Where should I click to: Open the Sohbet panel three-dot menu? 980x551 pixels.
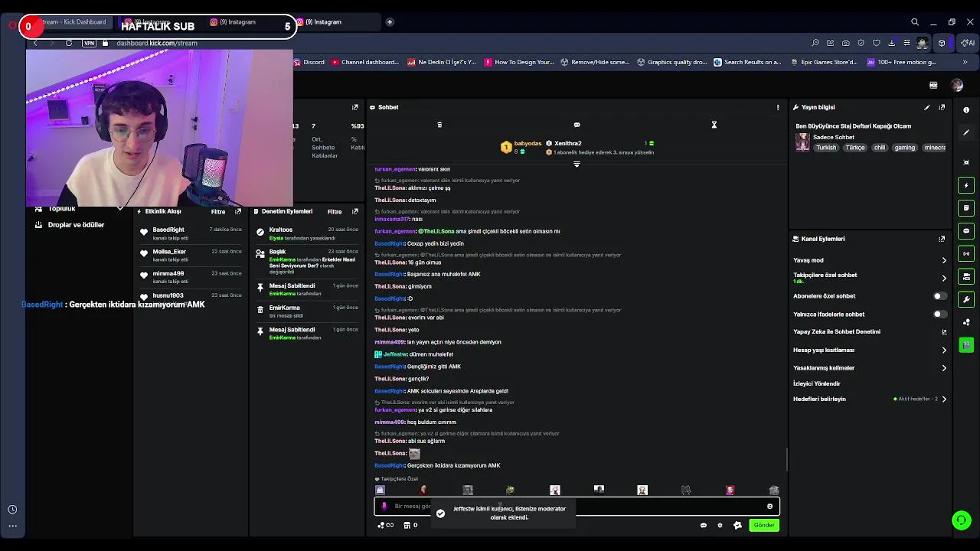(x=778, y=107)
